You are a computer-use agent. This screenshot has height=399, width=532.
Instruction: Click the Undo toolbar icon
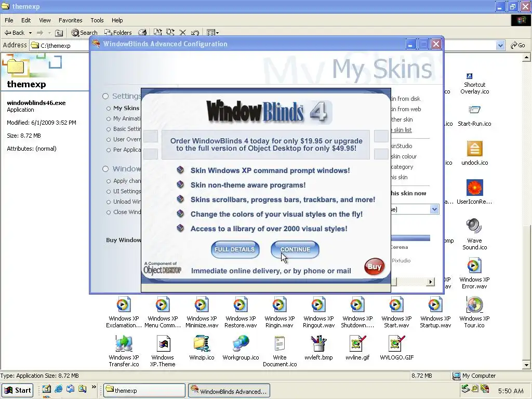(x=195, y=33)
